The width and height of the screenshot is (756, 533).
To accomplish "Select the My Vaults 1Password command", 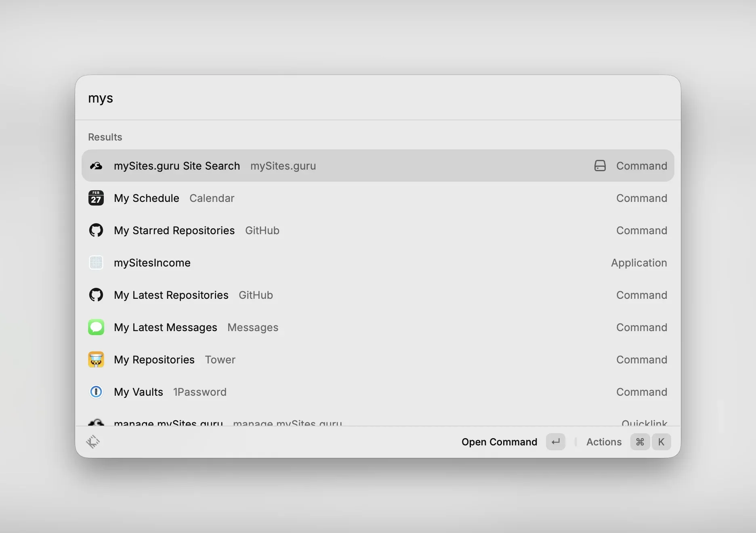I will click(x=138, y=392).
